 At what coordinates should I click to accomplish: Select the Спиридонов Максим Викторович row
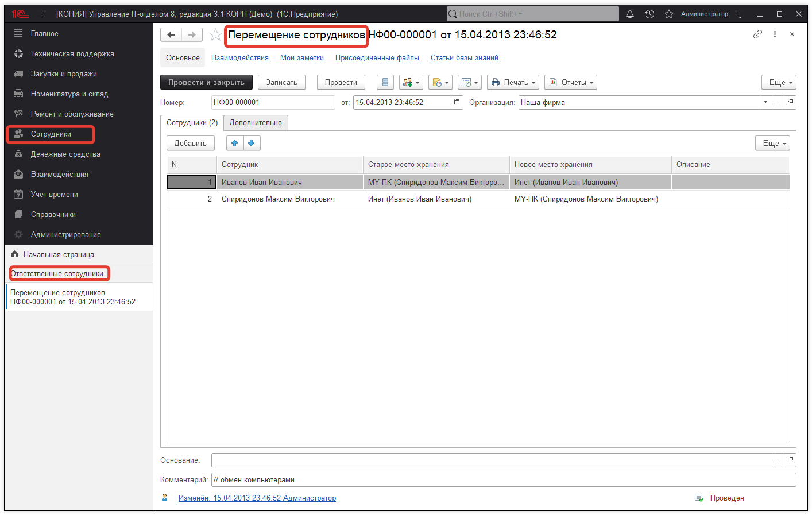pos(278,199)
